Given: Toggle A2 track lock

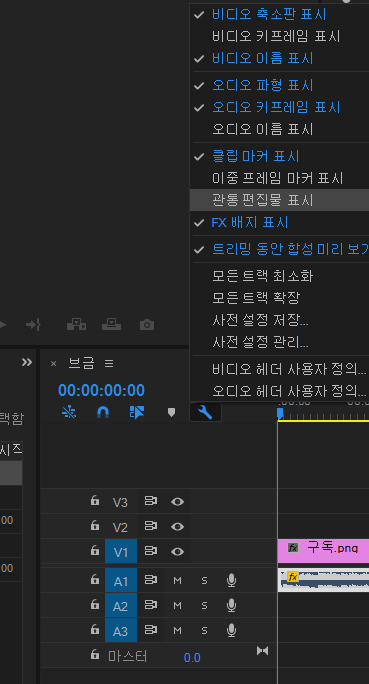Looking at the screenshot, I should pyautogui.click(x=95, y=604).
